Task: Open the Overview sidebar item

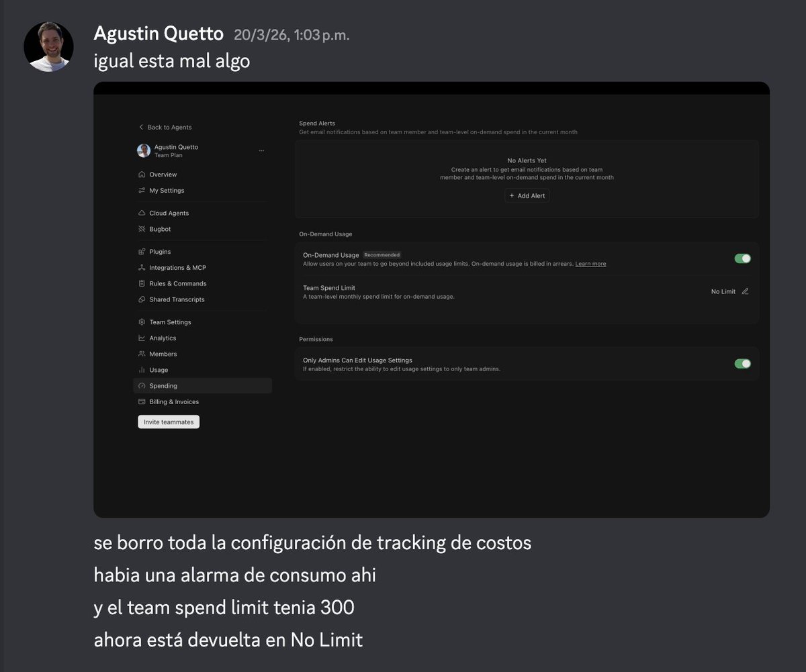Action: point(163,175)
